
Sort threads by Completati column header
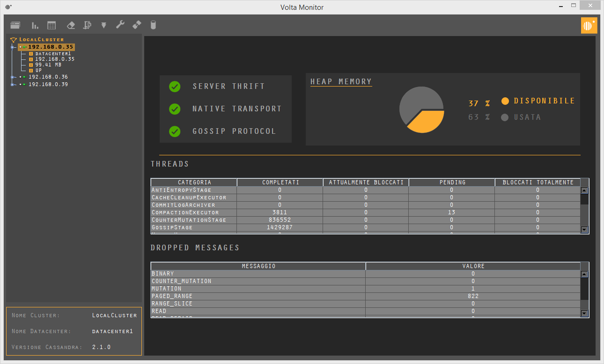coord(280,182)
